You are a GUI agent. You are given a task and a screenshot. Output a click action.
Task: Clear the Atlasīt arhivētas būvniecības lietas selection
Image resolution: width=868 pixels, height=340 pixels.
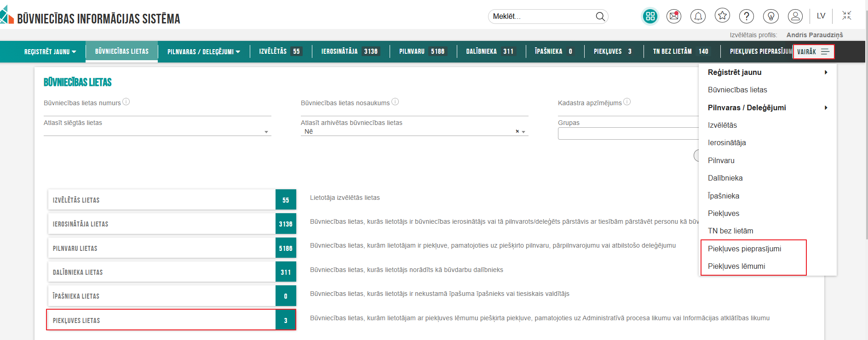[517, 131]
